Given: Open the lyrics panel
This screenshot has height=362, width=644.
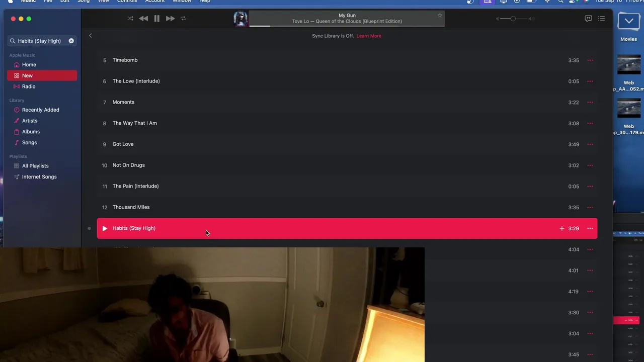Looking at the screenshot, I should [x=588, y=19].
